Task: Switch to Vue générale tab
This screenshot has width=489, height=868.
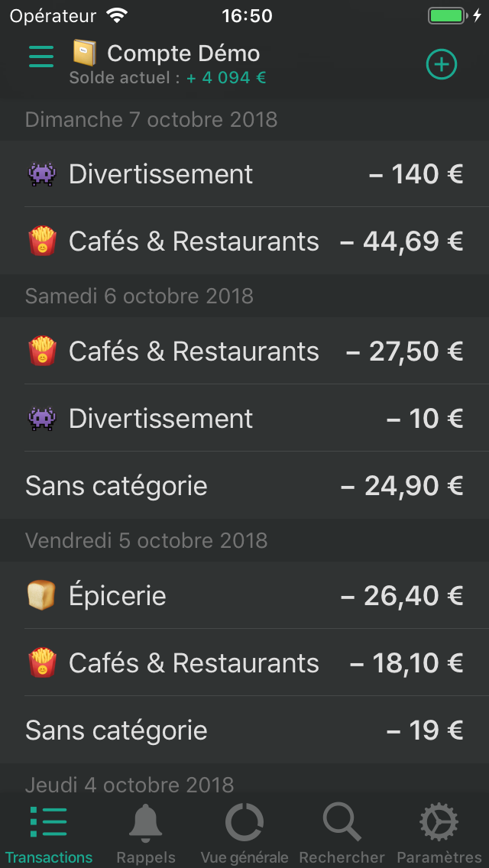Action: tap(244, 834)
